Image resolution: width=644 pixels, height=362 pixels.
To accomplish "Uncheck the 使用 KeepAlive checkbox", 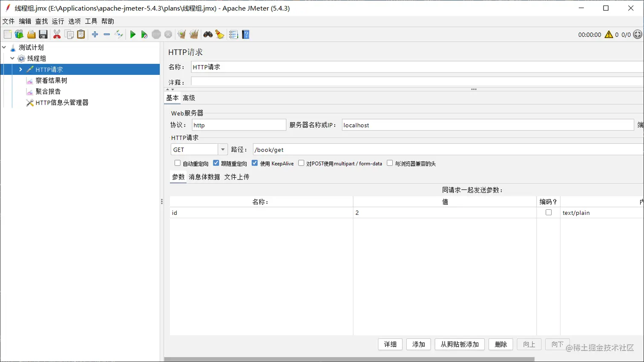I will coord(255,163).
